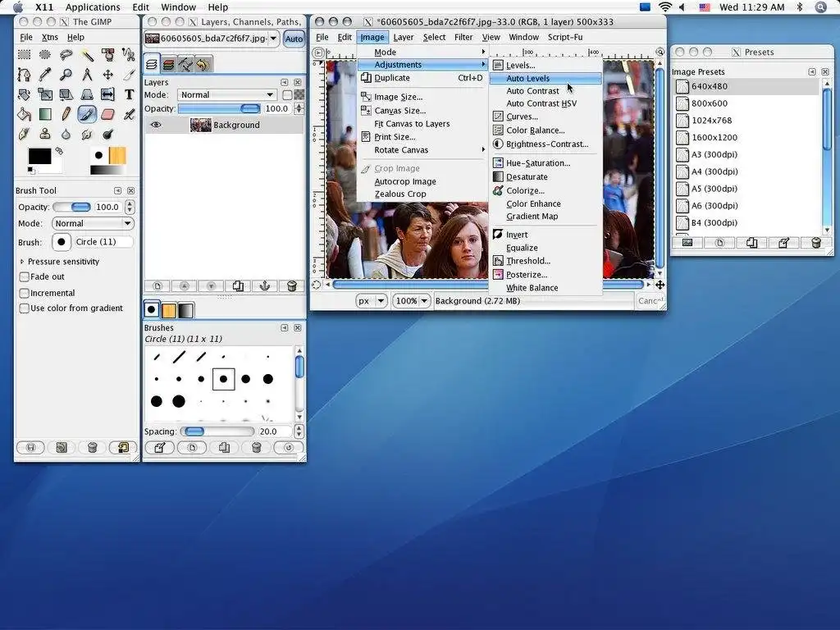Select the Bucket Fill tool

tap(24, 114)
